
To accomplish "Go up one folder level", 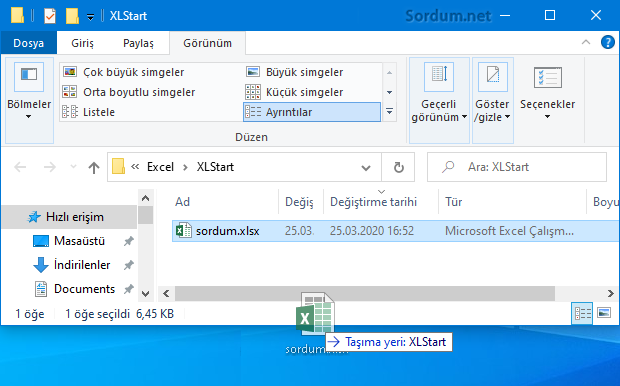I will click(94, 167).
